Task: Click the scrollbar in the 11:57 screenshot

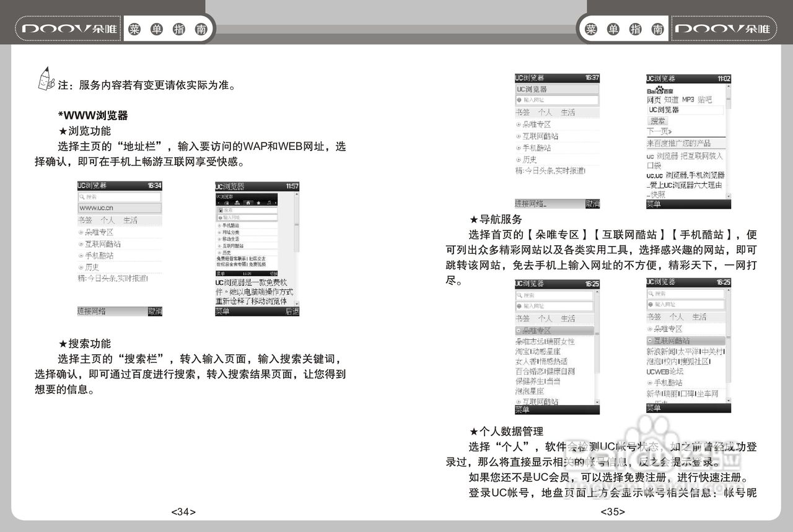Action: (297, 248)
